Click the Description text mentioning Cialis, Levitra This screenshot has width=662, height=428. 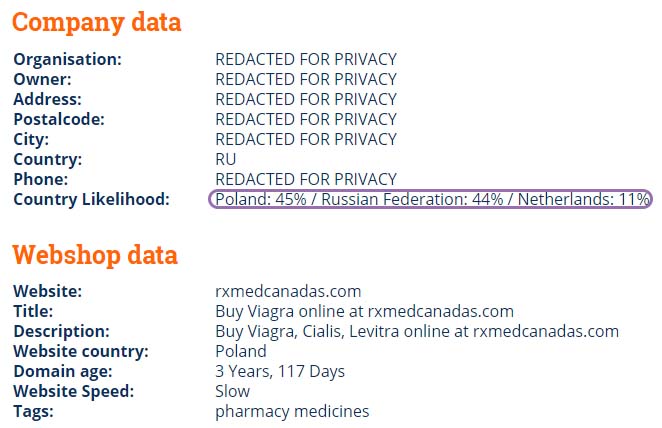pyautogui.click(x=417, y=331)
